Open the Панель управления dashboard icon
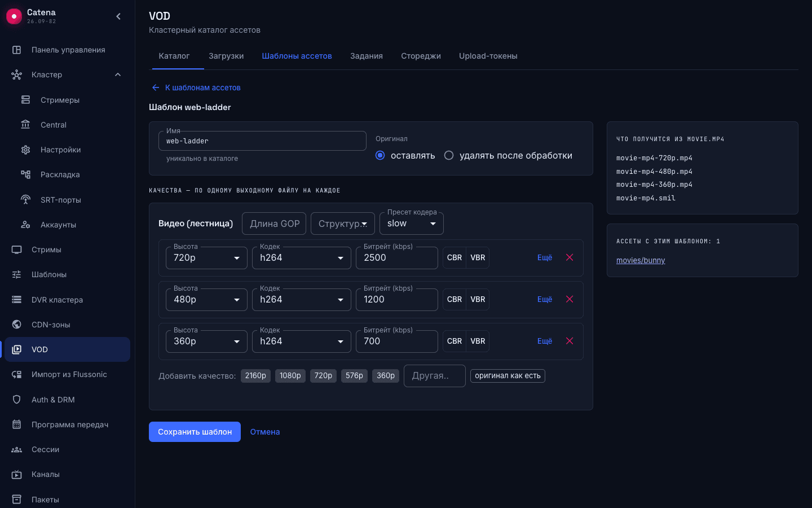This screenshot has height=508, width=812. (x=17, y=50)
